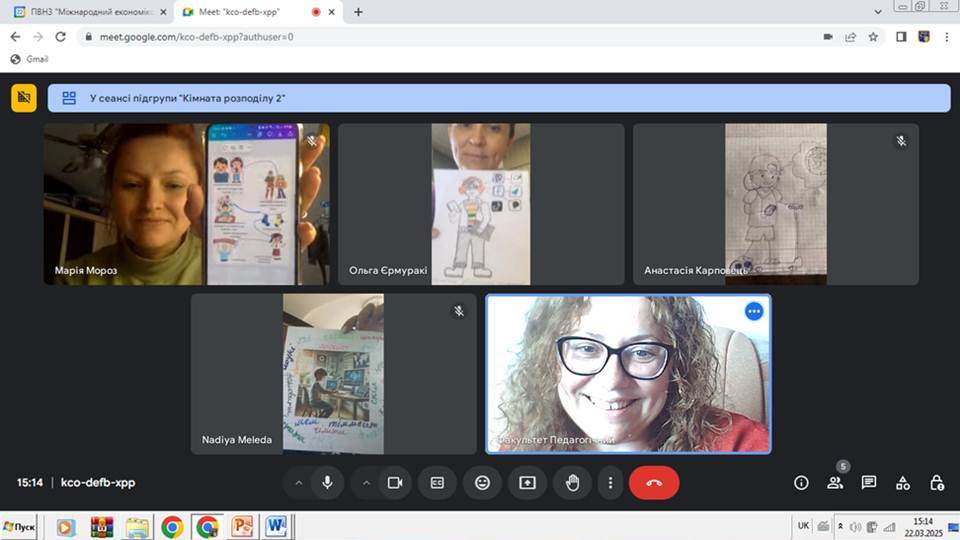Screen dimensions: 960x540
Task: Go forward in browser history
Action: tap(38, 37)
